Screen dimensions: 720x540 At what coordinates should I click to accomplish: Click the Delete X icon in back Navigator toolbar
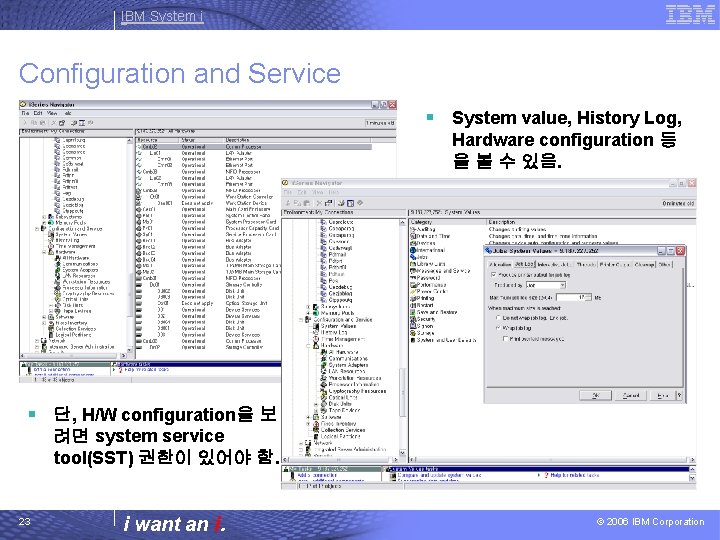pyautogui.click(x=54, y=123)
